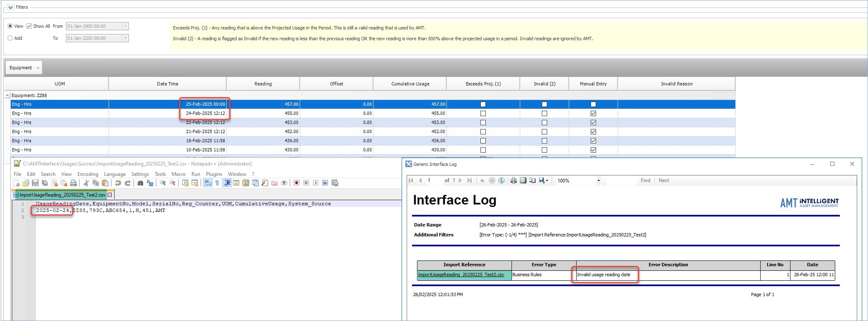The image size is (868, 321).
Task: Click Zoom in icon in Notepad++
Action: (163, 183)
